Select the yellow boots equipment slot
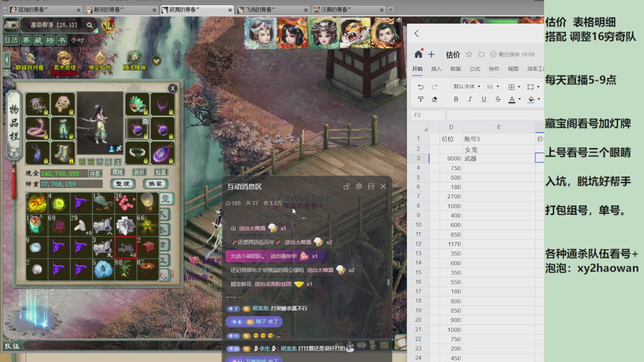Viewport: 644px width, 362px height. (x=63, y=153)
